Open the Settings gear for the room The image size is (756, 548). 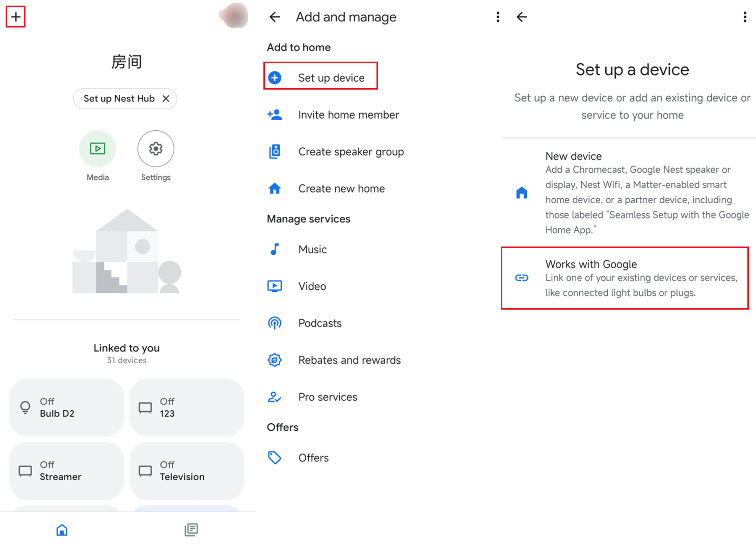click(155, 149)
